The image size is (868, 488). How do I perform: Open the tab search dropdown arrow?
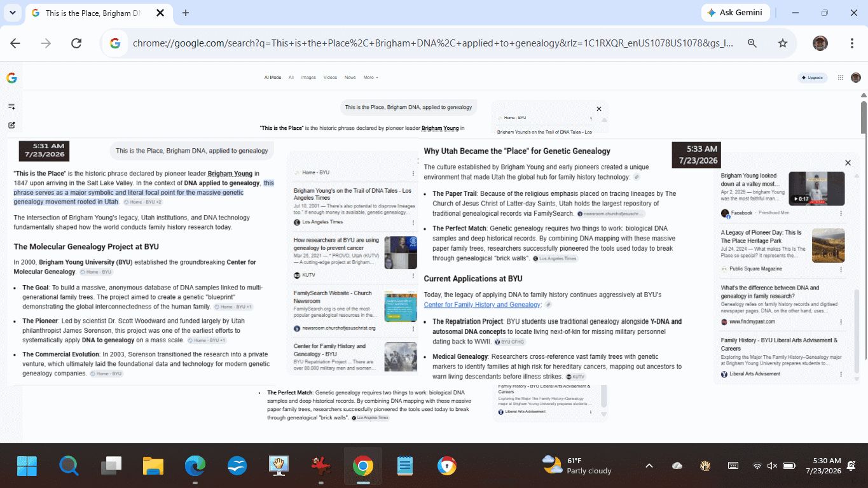13,13
